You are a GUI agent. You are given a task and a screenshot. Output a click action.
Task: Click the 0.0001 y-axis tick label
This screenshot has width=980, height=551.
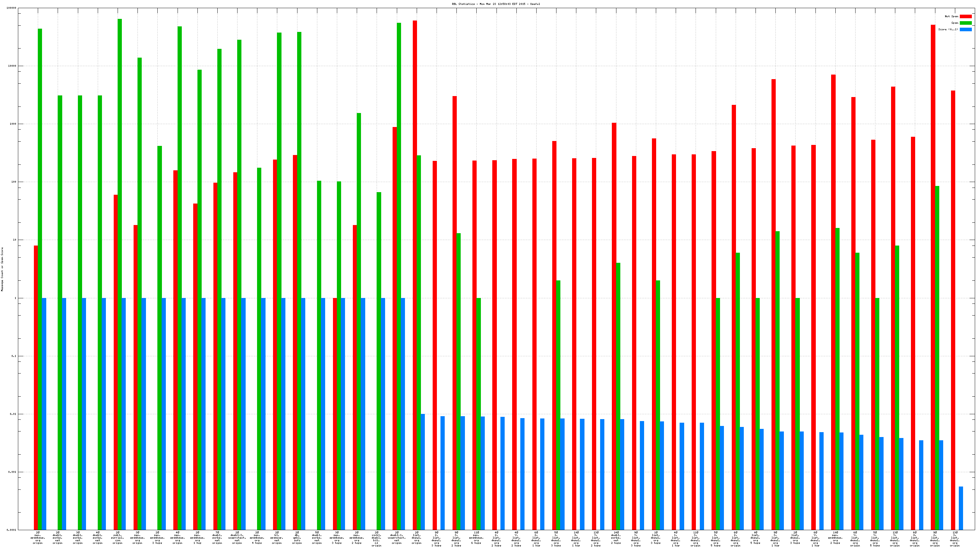(x=12, y=530)
